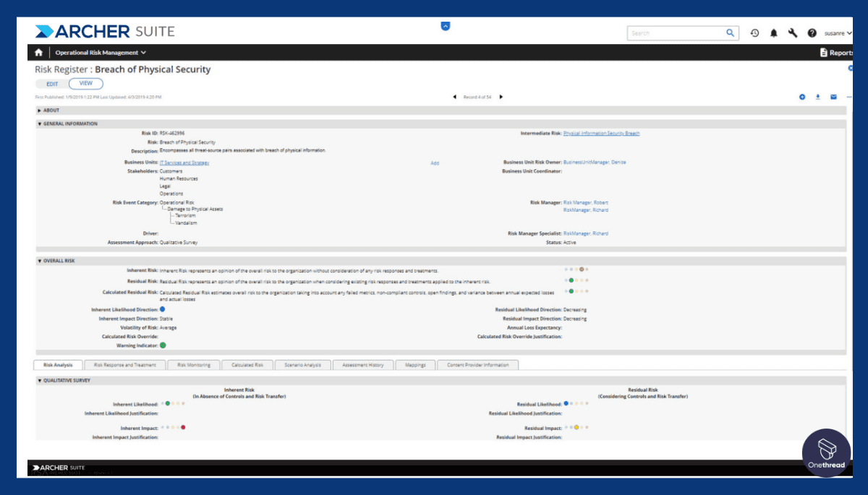Screen dimensions: 868x495
Task: Email this record using the envelope icon
Action: [x=833, y=96]
